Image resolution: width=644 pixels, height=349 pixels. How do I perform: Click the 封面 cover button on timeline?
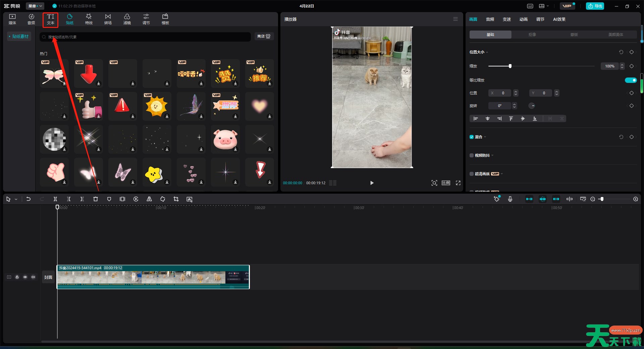(48, 277)
